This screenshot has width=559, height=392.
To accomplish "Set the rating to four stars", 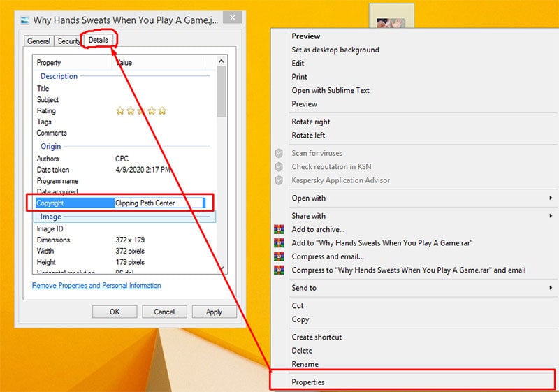I will [152, 111].
